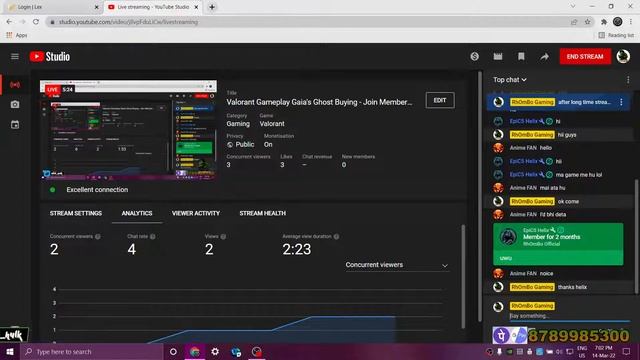This screenshot has height=360, width=640.
Task: Click the YouTube Studio logo
Action: 49,56
